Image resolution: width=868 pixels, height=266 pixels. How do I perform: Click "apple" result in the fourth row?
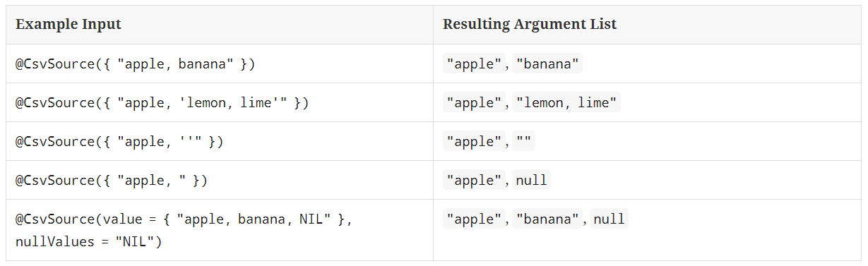[473, 181]
